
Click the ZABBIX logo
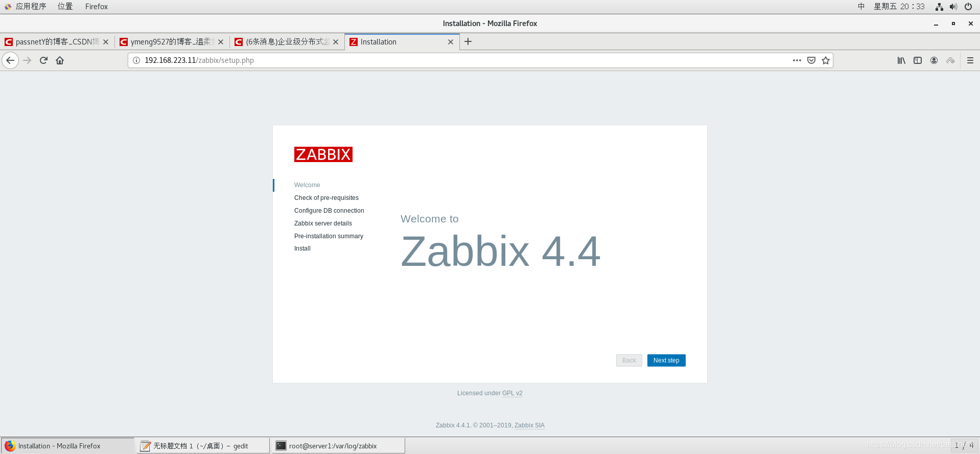[x=323, y=154]
